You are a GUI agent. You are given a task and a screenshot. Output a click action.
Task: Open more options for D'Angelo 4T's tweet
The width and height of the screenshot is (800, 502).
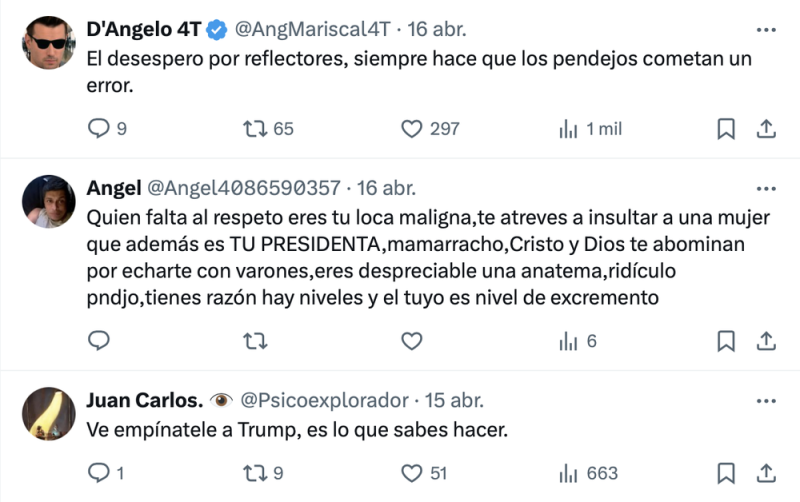[766, 28]
